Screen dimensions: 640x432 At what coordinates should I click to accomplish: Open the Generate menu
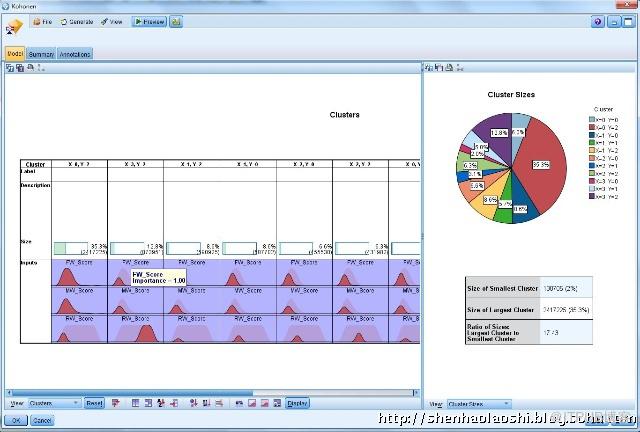[77, 22]
